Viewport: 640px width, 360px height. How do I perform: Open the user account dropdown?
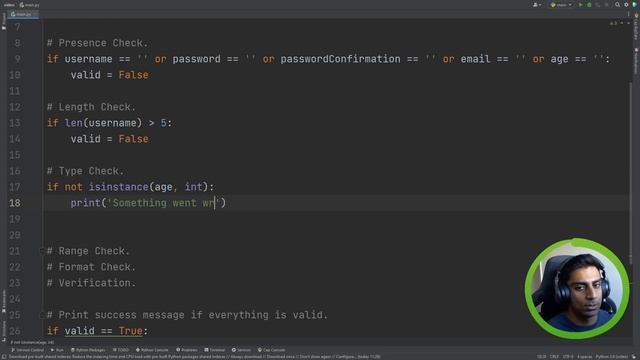click(537, 5)
